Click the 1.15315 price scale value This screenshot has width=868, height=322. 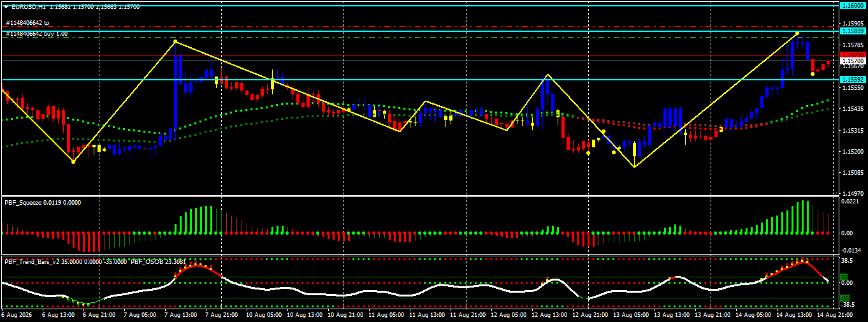pos(853,130)
